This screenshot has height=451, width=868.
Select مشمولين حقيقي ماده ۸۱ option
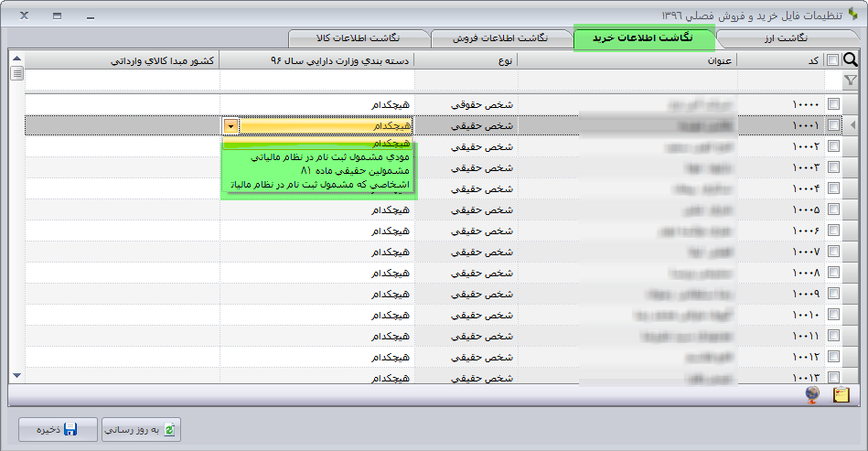point(317,170)
